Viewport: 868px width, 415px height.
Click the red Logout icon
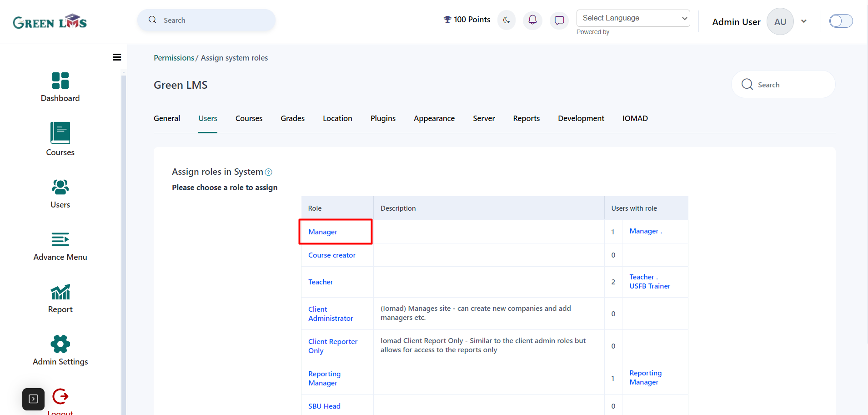[60, 396]
